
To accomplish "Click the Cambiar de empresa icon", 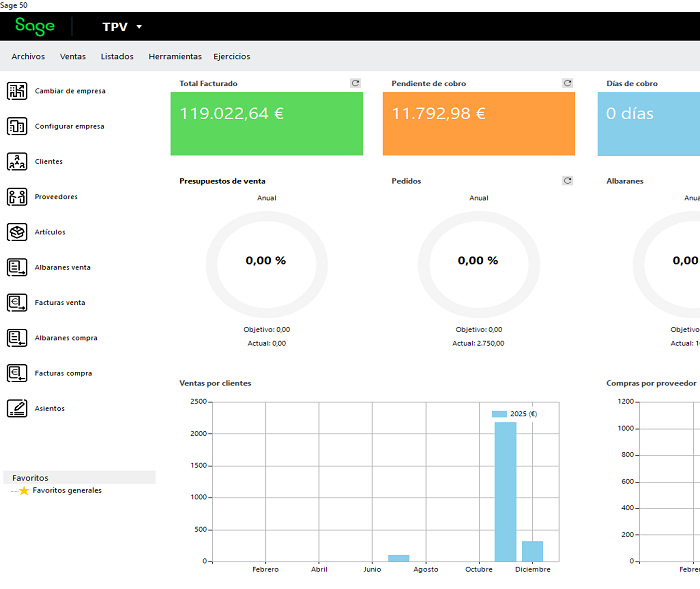I will [x=17, y=91].
